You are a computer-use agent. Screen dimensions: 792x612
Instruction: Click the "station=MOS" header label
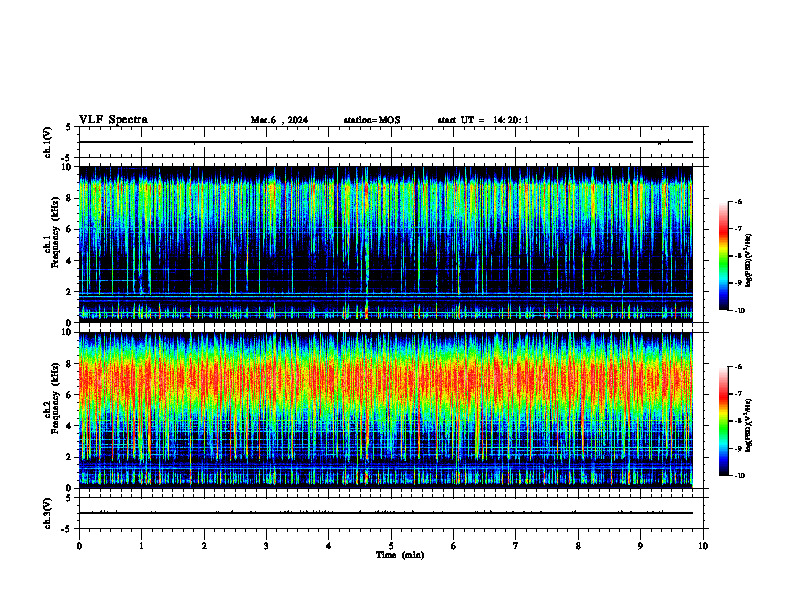(372, 120)
